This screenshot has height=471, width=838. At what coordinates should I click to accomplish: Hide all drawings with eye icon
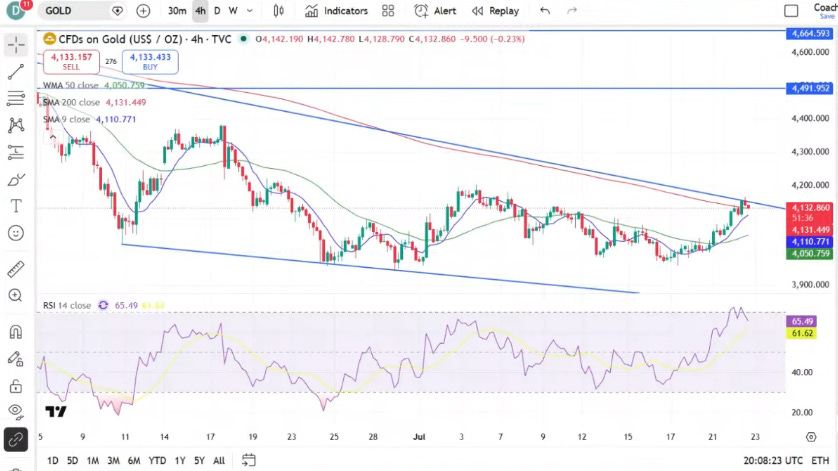[16, 411]
